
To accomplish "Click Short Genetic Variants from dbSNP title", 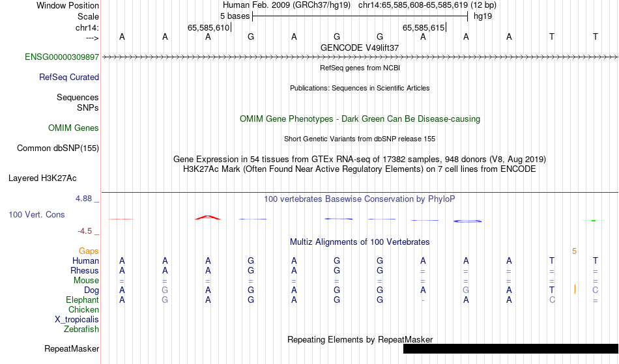I will coord(360,139).
